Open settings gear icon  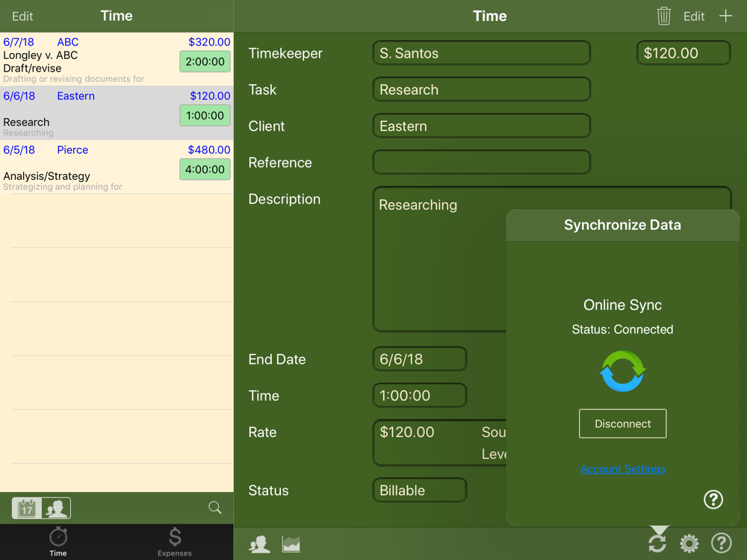click(689, 544)
